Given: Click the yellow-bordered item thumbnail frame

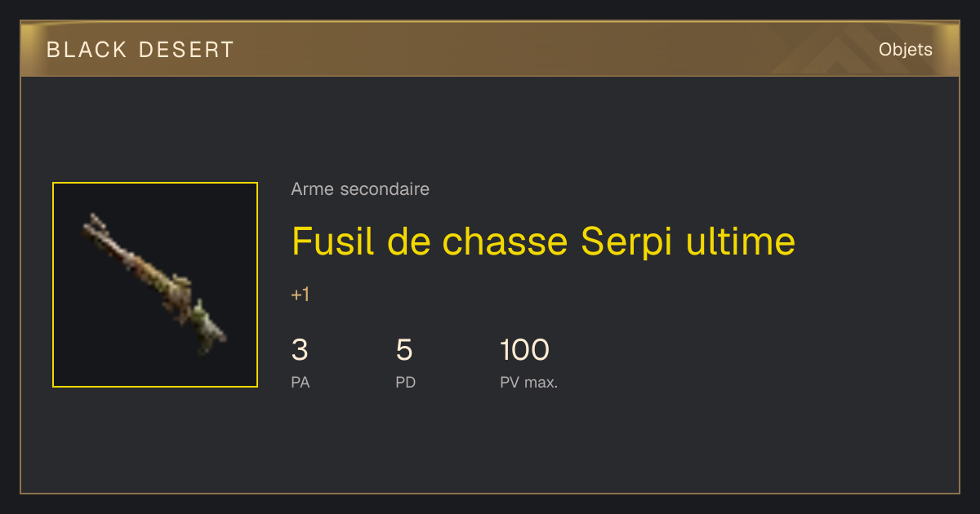Looking at the screenshot, I should point(155,285).
